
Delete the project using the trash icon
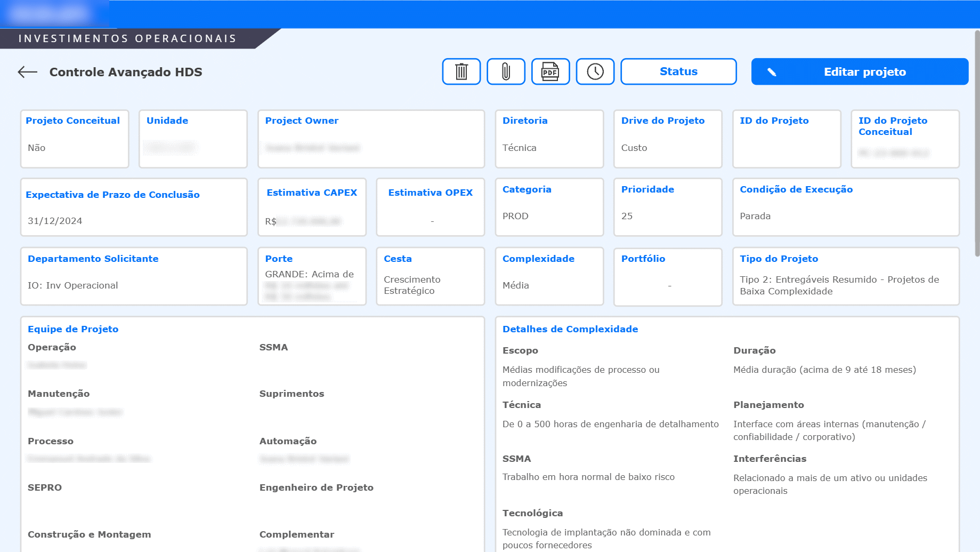461,71
